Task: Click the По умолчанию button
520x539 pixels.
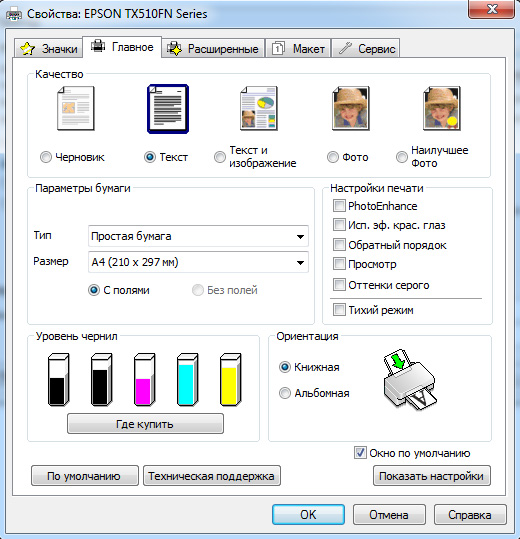Action: click(85, 476)
